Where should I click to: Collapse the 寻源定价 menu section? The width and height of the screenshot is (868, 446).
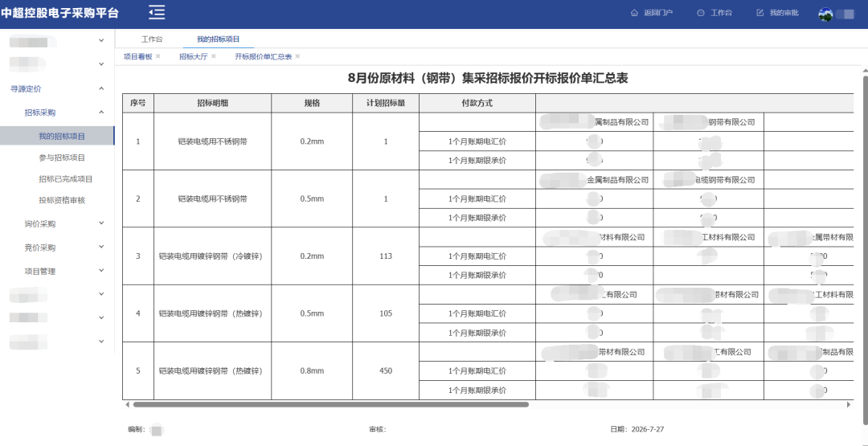coord(101,88)
